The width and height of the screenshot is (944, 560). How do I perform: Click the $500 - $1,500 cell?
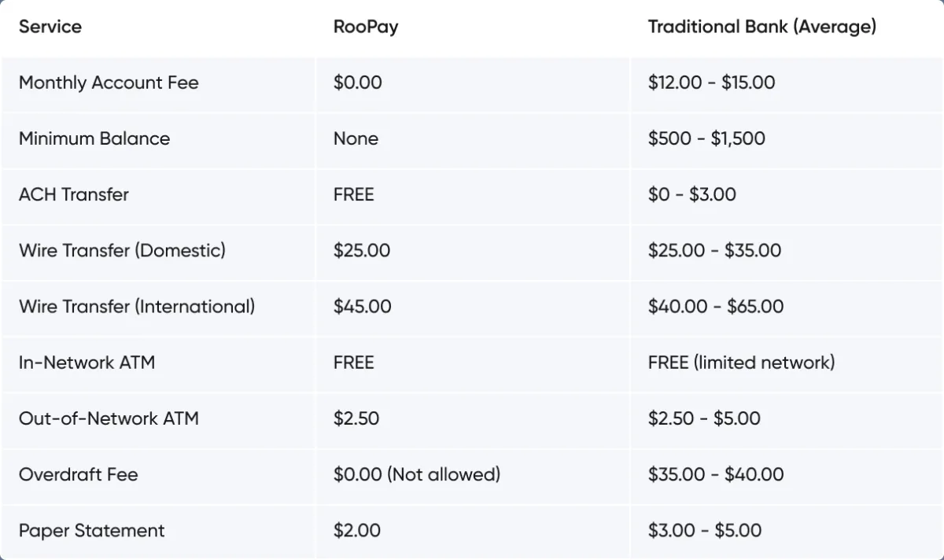(x=706, y=138)
